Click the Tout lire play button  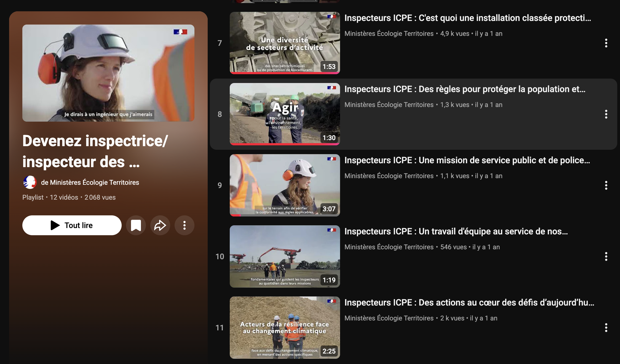tap(72, 225)
